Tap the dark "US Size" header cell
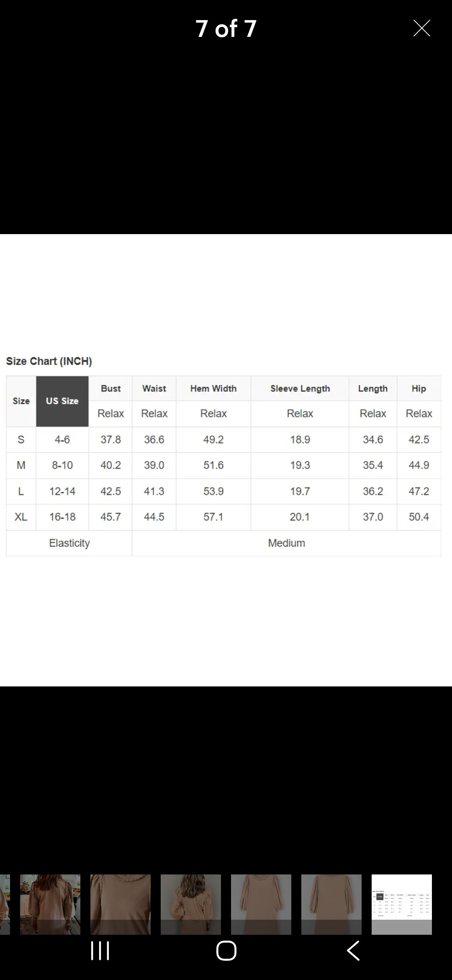Viewport: 452px width, 980px height. click(62, 401)
